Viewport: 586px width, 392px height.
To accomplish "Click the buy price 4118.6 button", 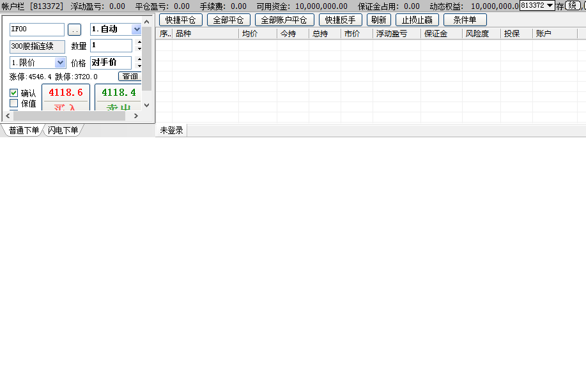I will click(66, 93).
